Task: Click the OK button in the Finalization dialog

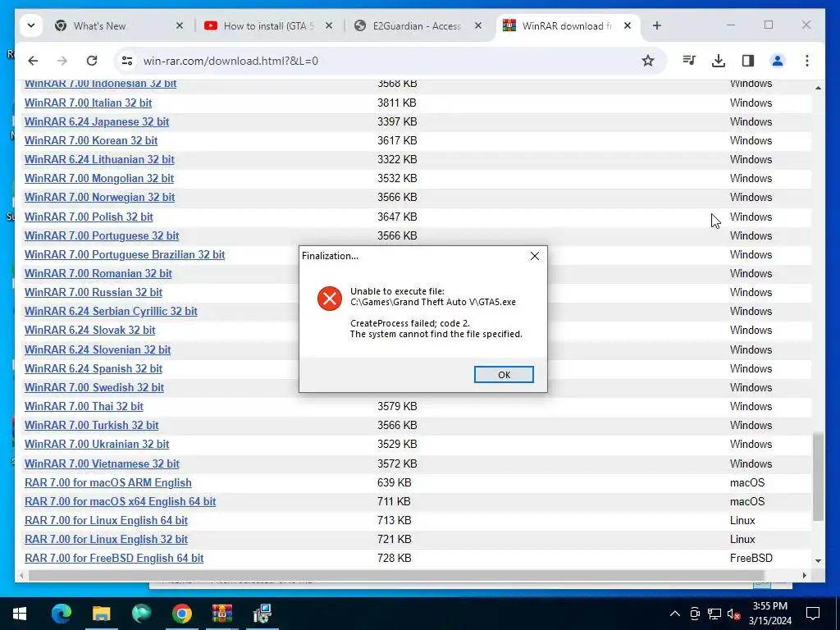Action: [504, 374]
